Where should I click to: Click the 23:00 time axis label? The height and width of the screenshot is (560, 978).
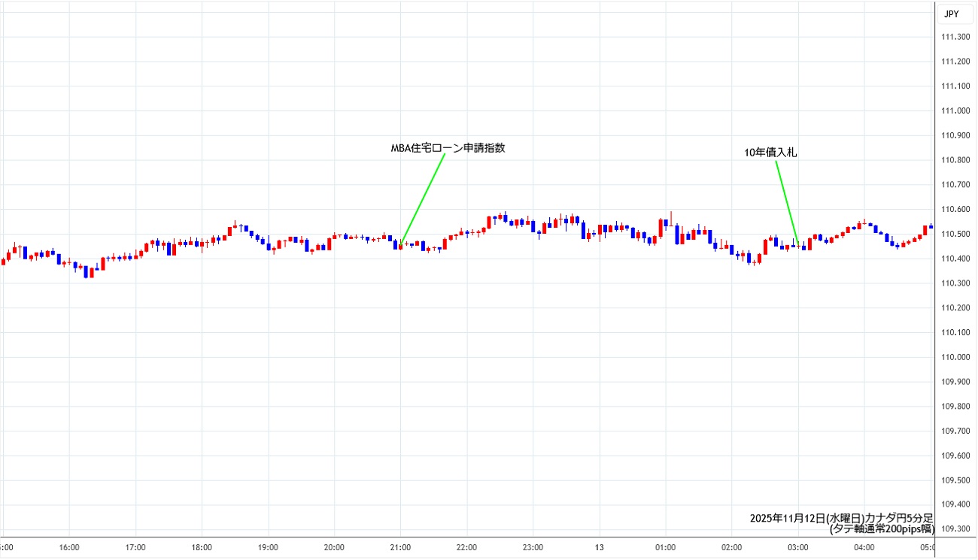533,547
